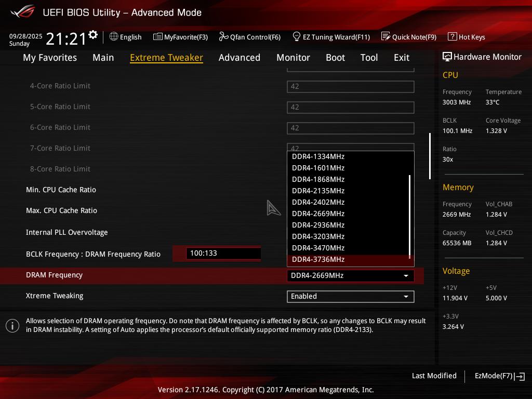Click the ROG logo icon
532x399 pixels.
click(22, 11)
